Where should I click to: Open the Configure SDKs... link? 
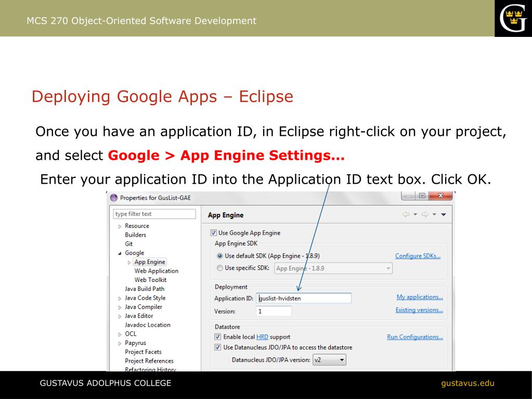point(418,256)
